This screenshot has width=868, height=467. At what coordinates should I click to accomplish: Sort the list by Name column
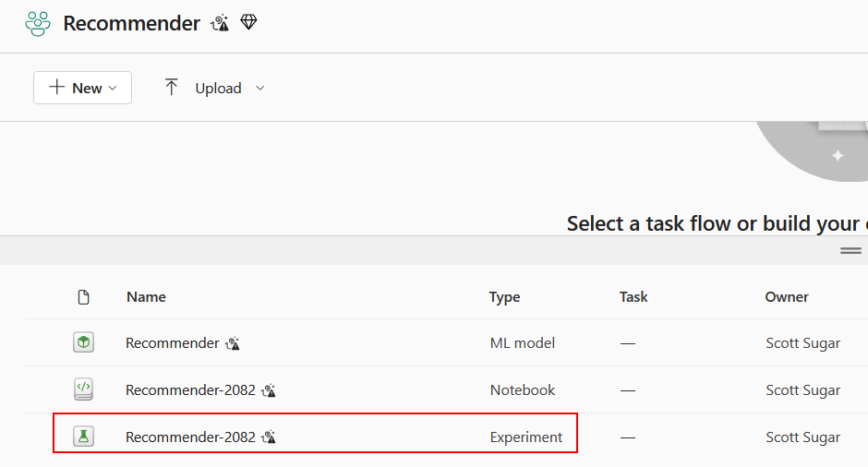pyautogui.click(x=146, y=297)
